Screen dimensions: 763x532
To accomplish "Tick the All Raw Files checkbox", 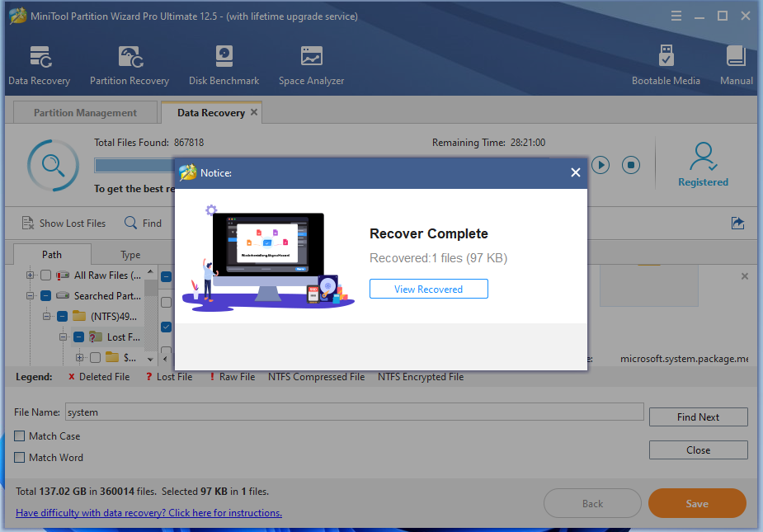I will tap(45, 275).
